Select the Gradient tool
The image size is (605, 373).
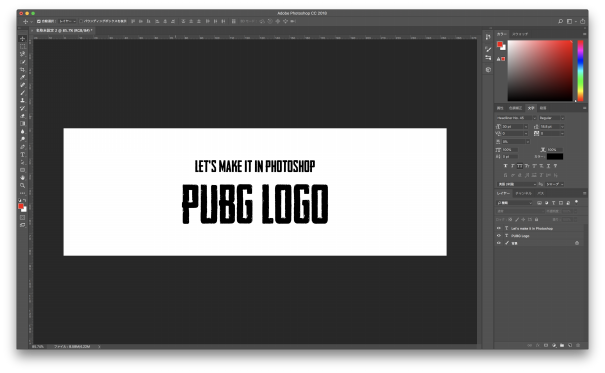point(22,123)
